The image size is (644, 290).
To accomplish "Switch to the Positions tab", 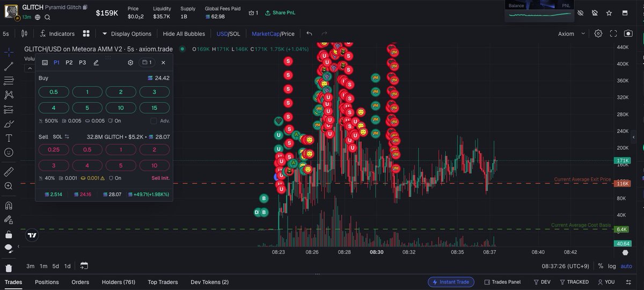I will 47,282.
